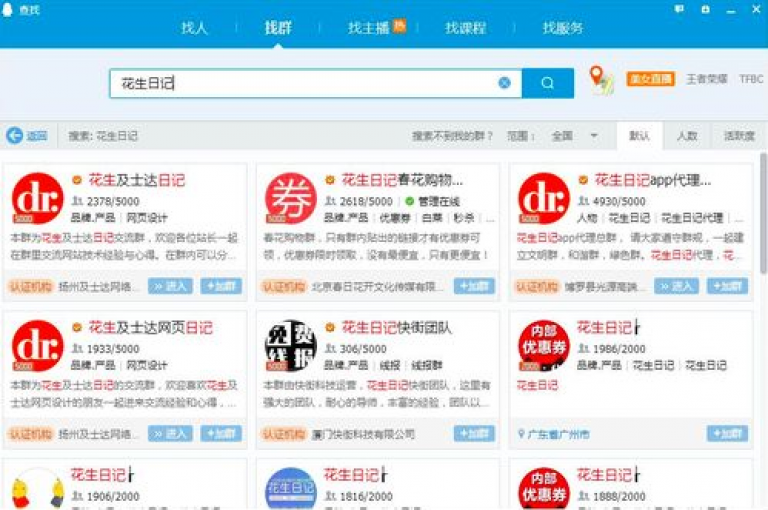This screenshot has height=510, width=768.
Task: Open the 找课程 tab
Action: coord(466,27)
